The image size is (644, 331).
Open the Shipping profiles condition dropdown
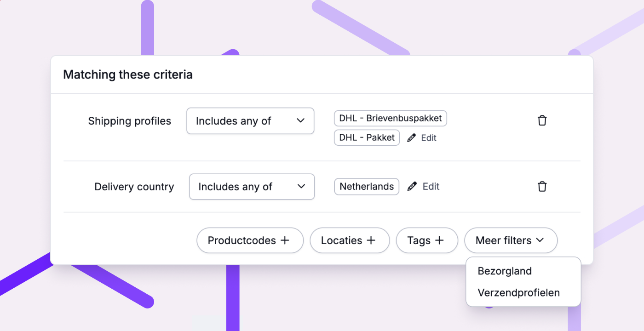point(250,121)
